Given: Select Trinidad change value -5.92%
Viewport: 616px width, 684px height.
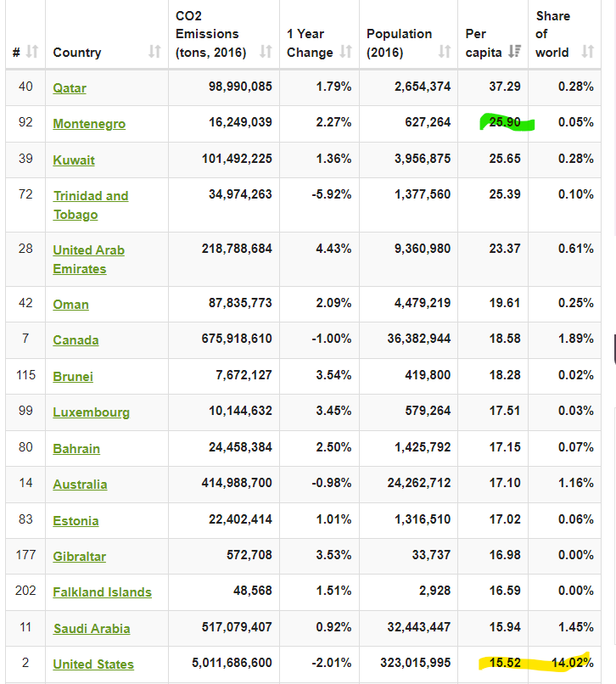Looking at the screenshot, I should coord(332,194).
